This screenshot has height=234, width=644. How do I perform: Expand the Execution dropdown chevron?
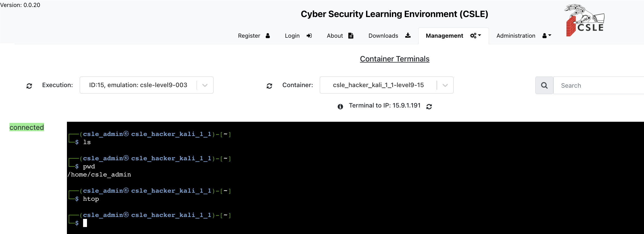(x=205, y=85)
